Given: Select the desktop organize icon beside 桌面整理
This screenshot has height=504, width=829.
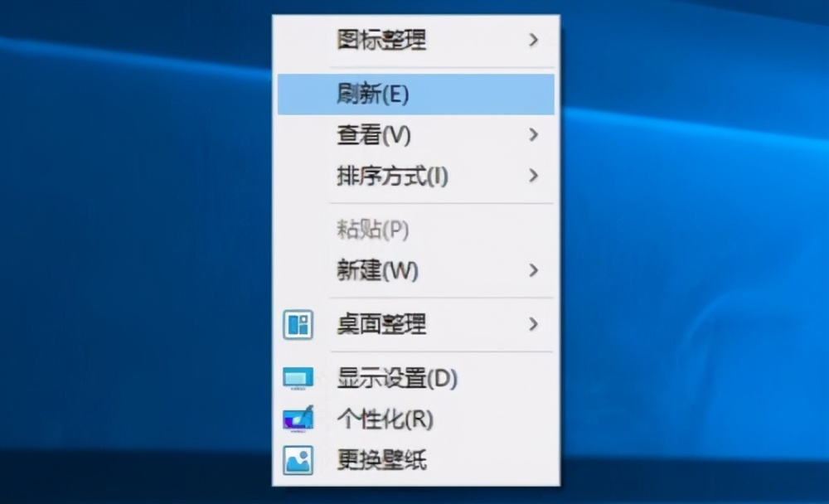Looking at the screenshot, I should pos(298,326).
